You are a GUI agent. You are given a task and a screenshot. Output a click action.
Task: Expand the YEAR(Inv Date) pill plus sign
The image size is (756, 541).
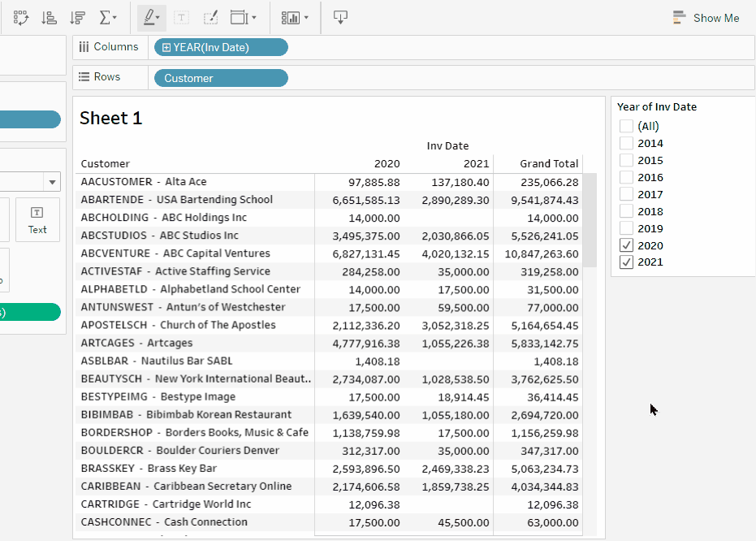[x=166, y=47]
